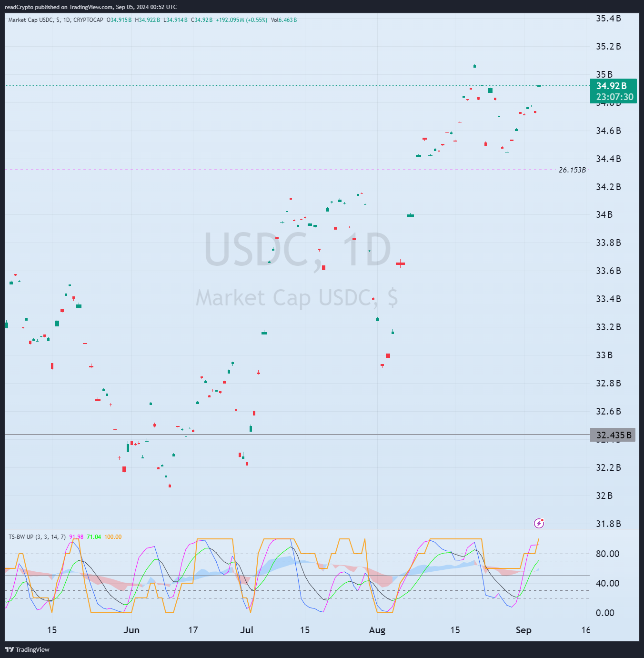Click the 80.00 indicator axis label
The height and width of the screenshot is (658, 644).
coord(607,554)
